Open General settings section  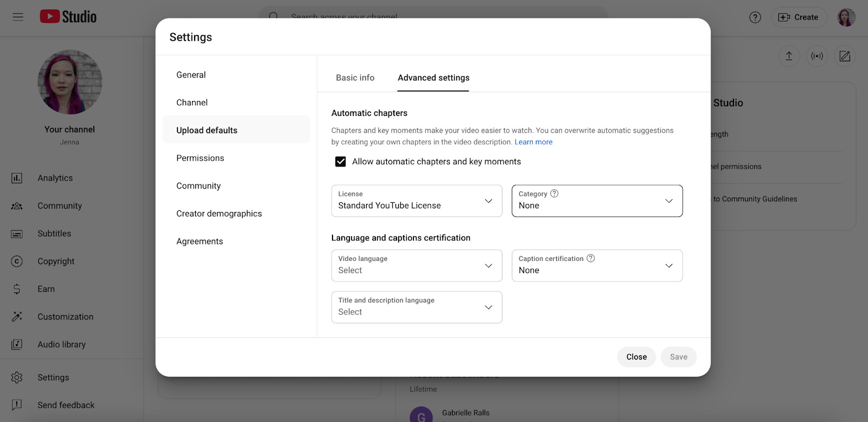(x=236, y=75)
